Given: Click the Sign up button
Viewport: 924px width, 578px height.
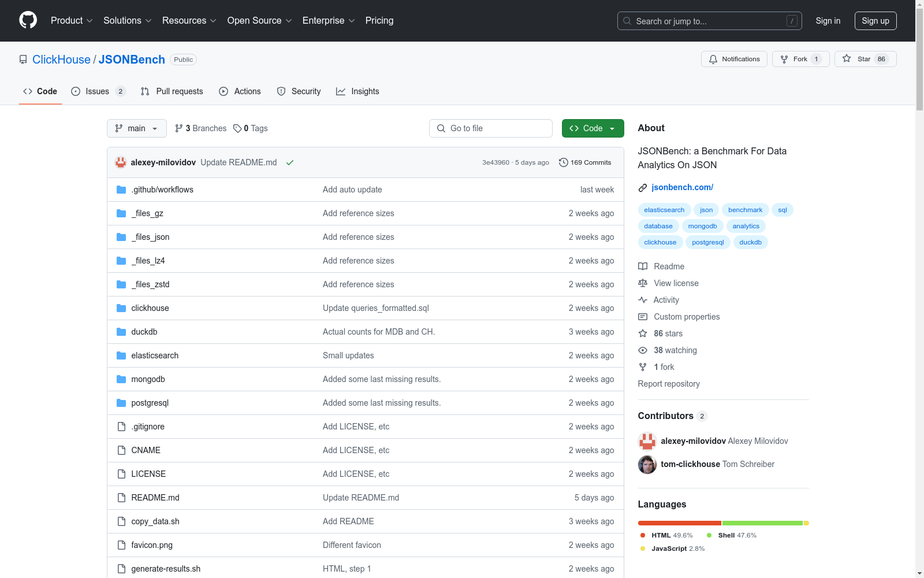Looking at the screenshot, I should coord(875,21).
